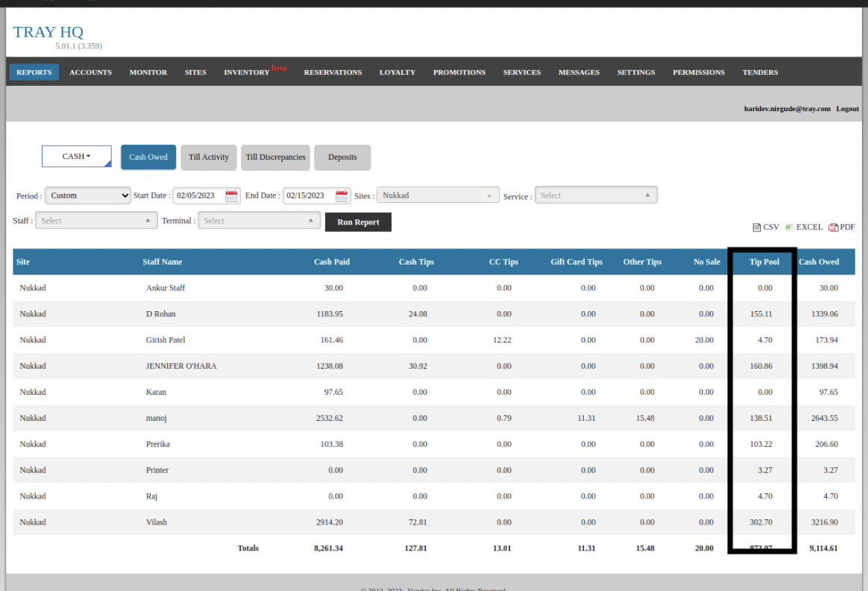Image resolution: width=868 pixels, height=591 pixels.
Task: Open the RESERVATIONS menu
Action: pos(333,72)
